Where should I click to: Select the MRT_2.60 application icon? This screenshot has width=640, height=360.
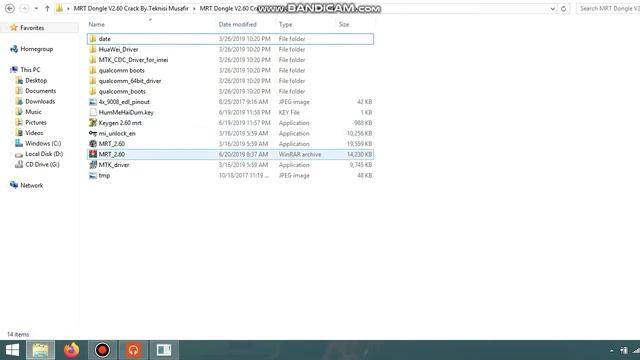[93, 144]
